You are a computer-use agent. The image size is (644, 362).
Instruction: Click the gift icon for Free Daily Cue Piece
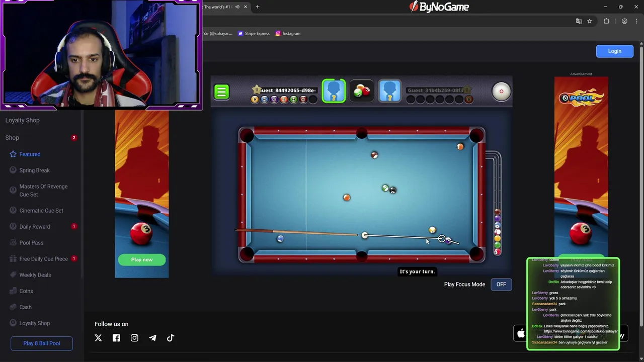coord(13,259)
